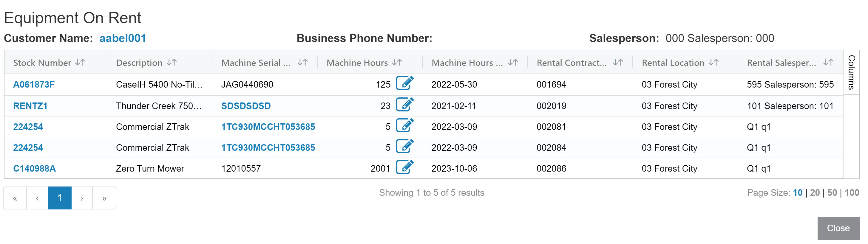
Task: Edit machine hours for contract 002081
Action: pos(405,125)
